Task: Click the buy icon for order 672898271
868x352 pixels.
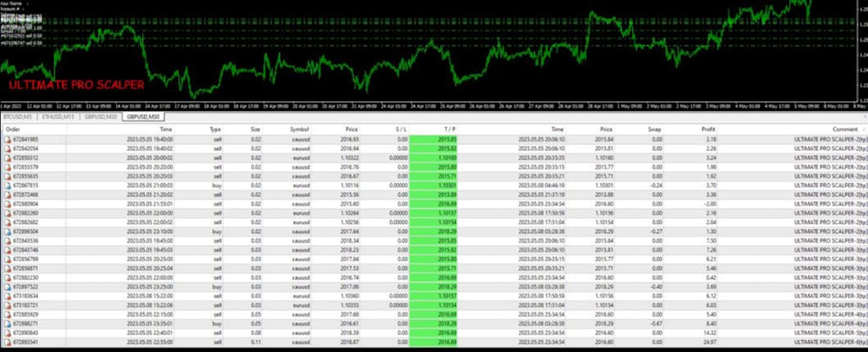Action: pyautogui.click(x=7, y=322)
